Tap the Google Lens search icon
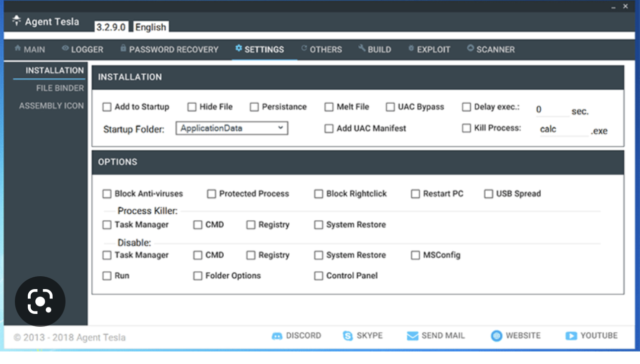Viewport: 640px width, 364px height. (40, 302)
